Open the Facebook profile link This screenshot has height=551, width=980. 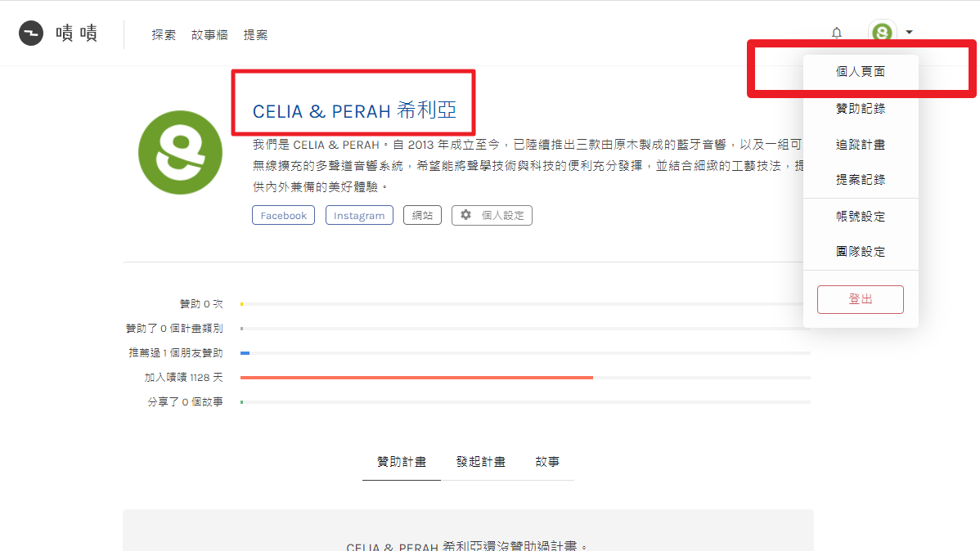coord(283,215)
